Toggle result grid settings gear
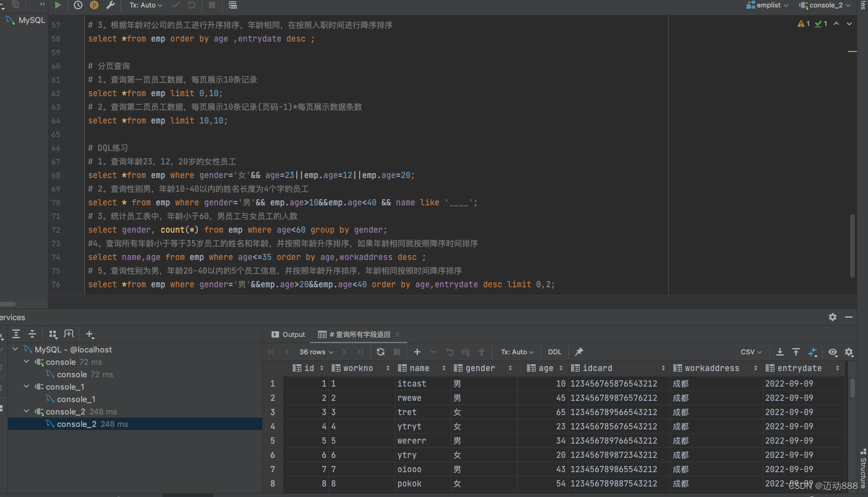 [849, 352]
